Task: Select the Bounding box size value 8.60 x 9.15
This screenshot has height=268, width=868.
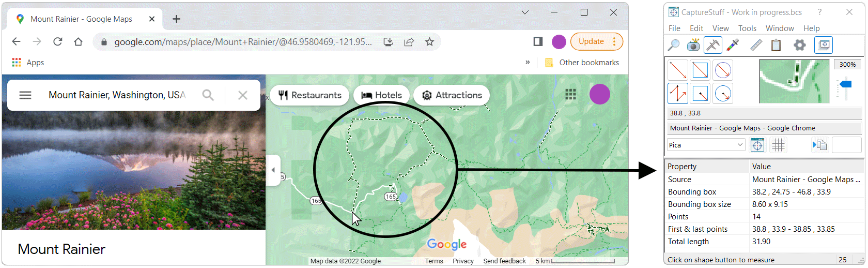Action: tap(770, 204)
